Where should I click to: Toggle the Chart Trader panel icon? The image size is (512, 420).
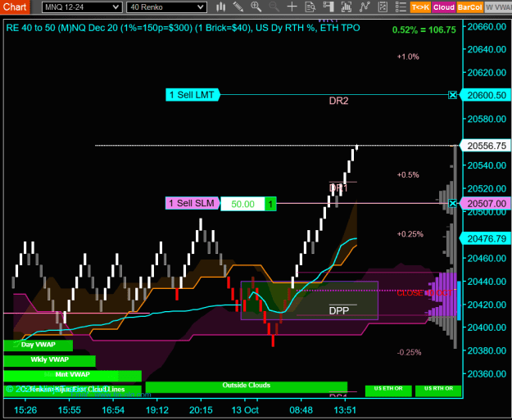[328, 7]
